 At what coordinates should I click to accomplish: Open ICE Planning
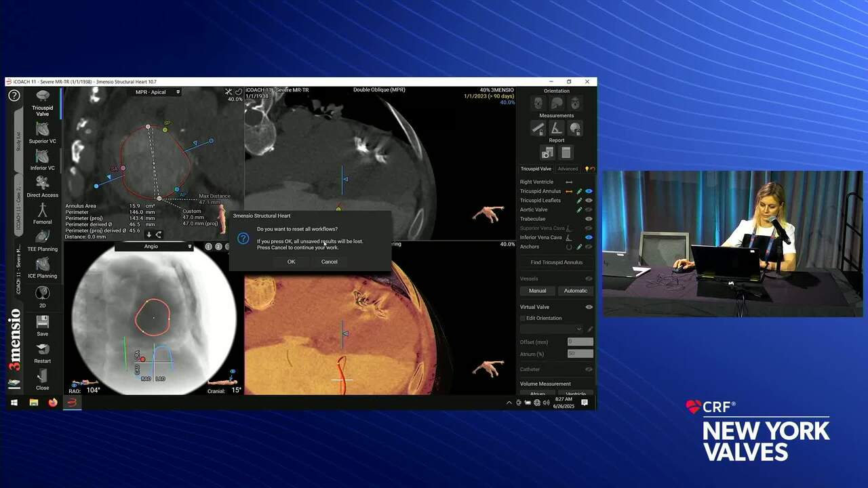click(42, 268)
